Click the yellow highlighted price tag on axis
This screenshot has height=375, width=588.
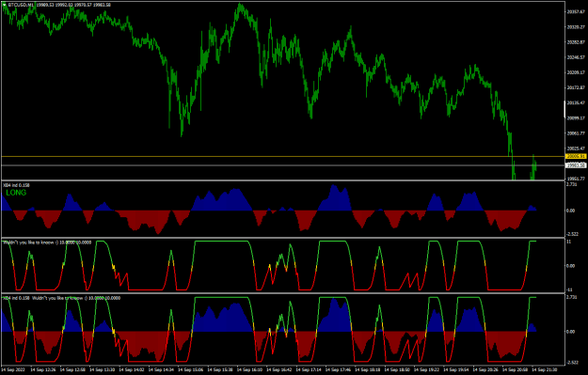(x=576, y=156)
